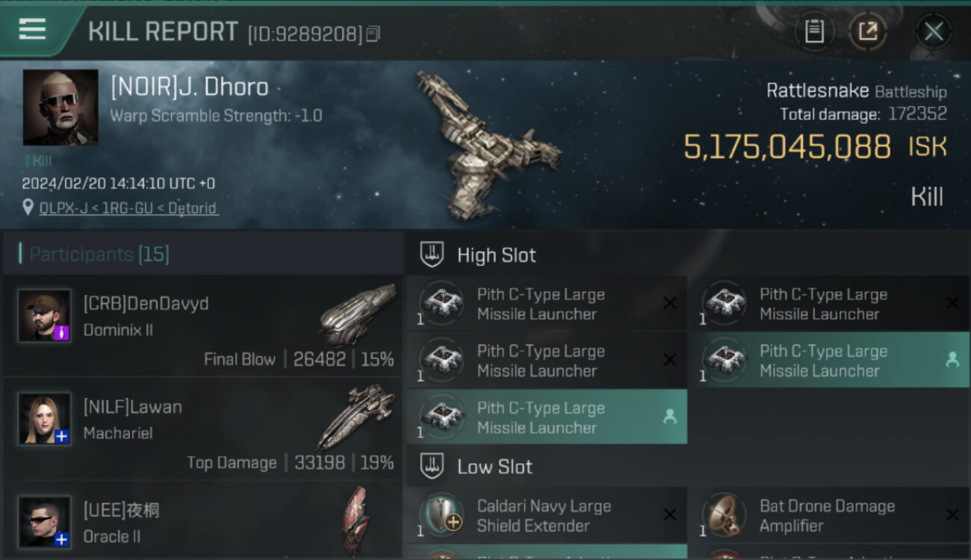
Task: Click Lawan's participant portrait
Action: (45, 419)
